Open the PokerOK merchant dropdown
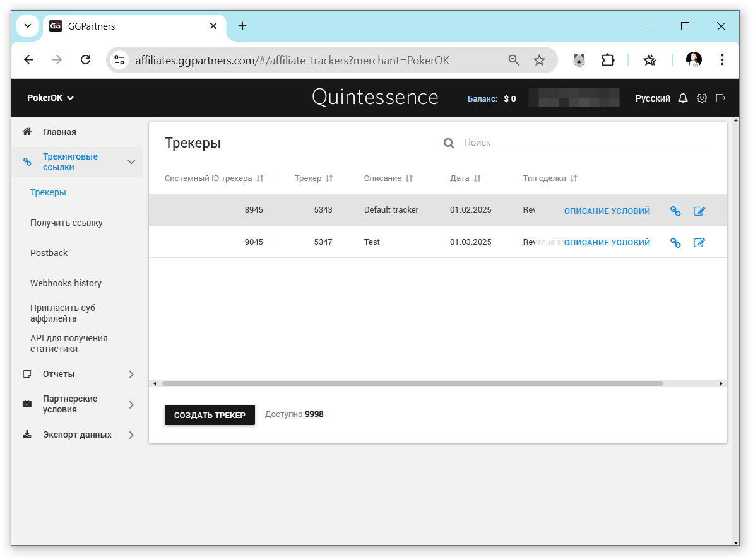The height and width of the screenshot is (560, 753). click(50, 98)
